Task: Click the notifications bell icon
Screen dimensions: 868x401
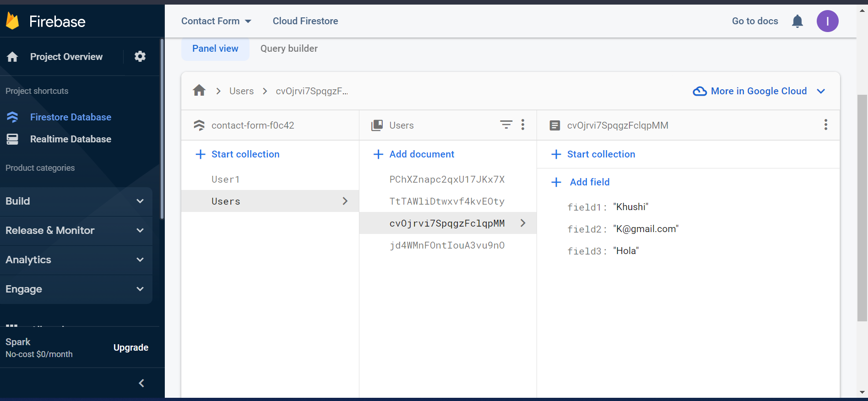Action: pyautogui.click(x=797, y=21)
